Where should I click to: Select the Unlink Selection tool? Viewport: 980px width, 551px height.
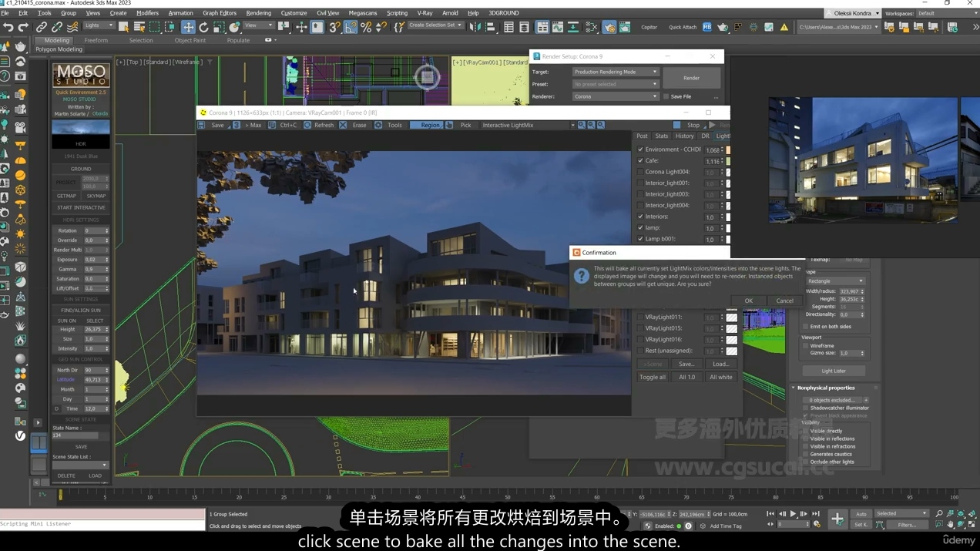coord(57,27)
